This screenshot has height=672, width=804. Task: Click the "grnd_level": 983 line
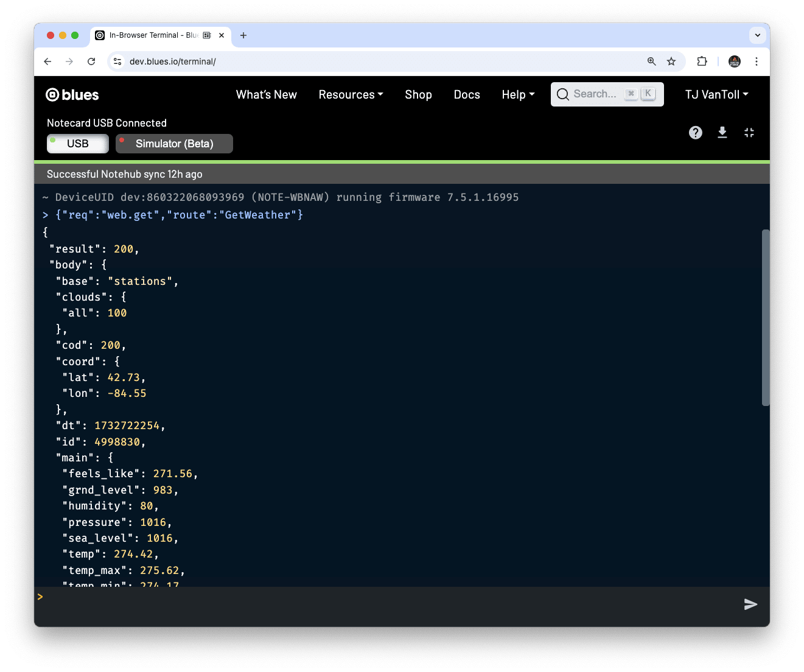click(x=121, y=490)
